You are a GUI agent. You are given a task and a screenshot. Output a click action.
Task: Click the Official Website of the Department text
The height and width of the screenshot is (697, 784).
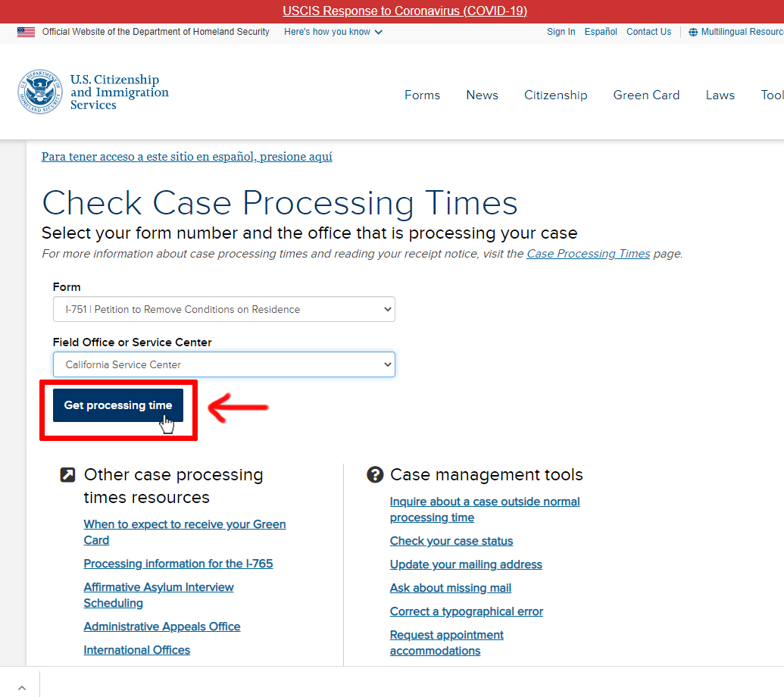click(155, 32)
